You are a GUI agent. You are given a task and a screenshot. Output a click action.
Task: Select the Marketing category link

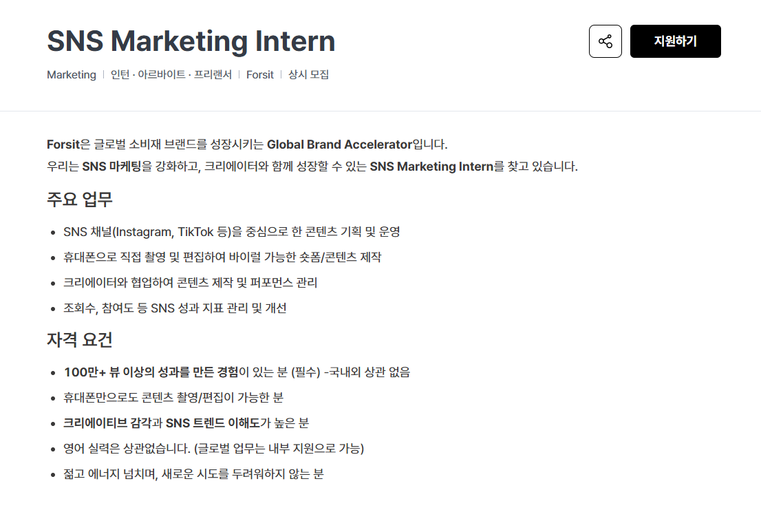(72, 75)
